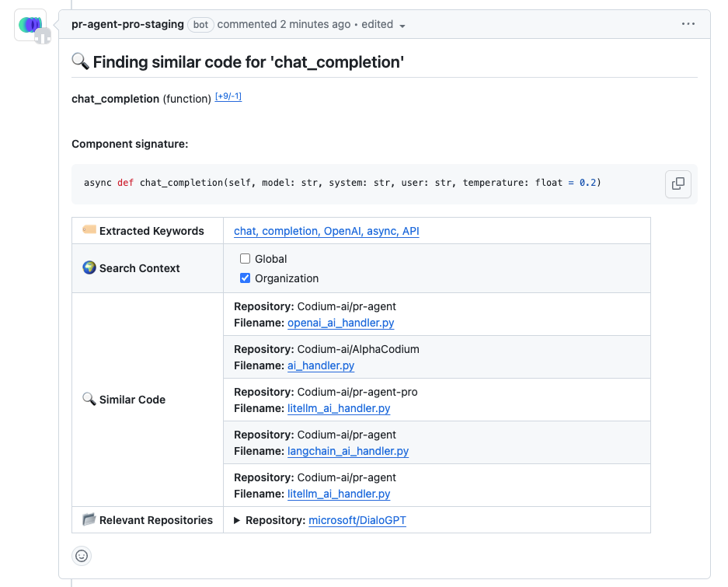Click the tag icon beside Extracted Keywords
Image resolution: width=728 pixels, height=587 pixels.
[x=89, y=231]
